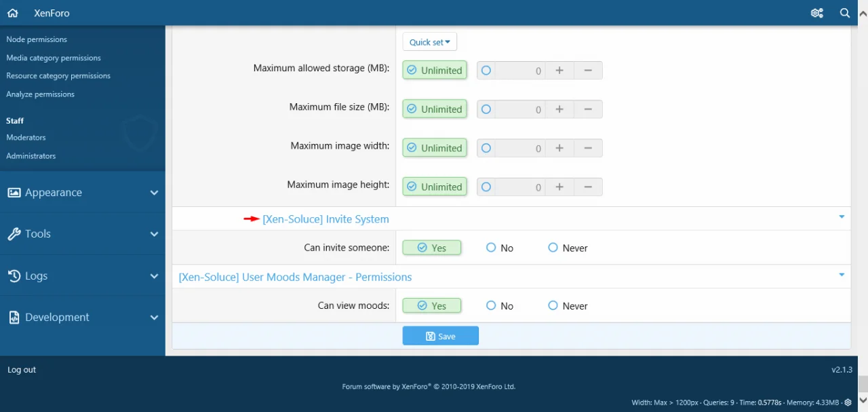
Task: Open Moderators in Staff section
Action: coord(26,138)
